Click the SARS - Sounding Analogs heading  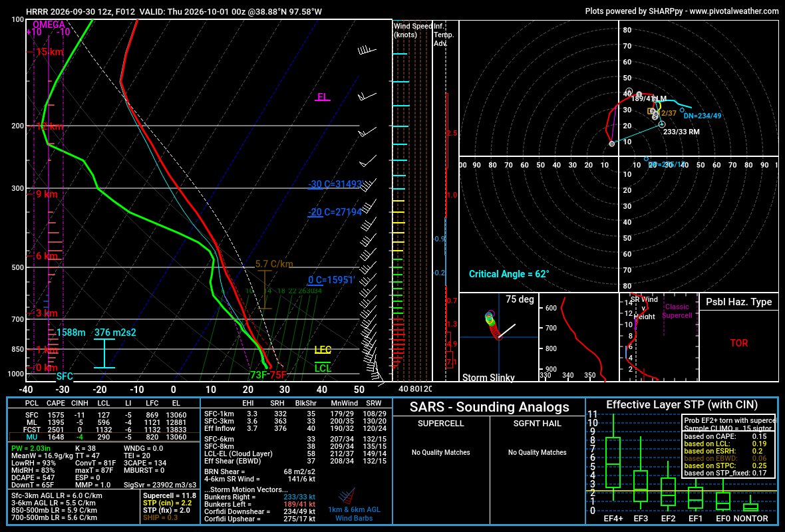[x=489, y=407]
